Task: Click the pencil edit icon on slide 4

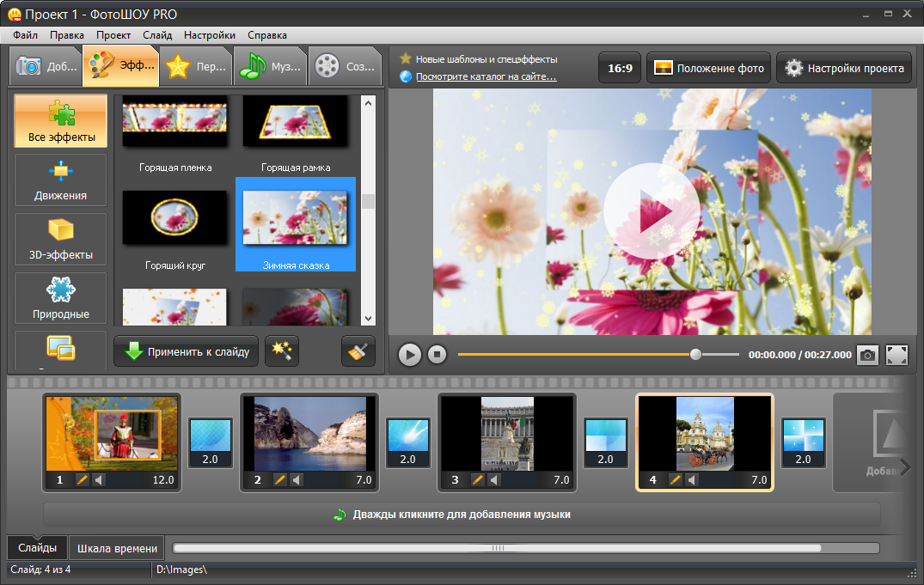Action: click(676, 480)
